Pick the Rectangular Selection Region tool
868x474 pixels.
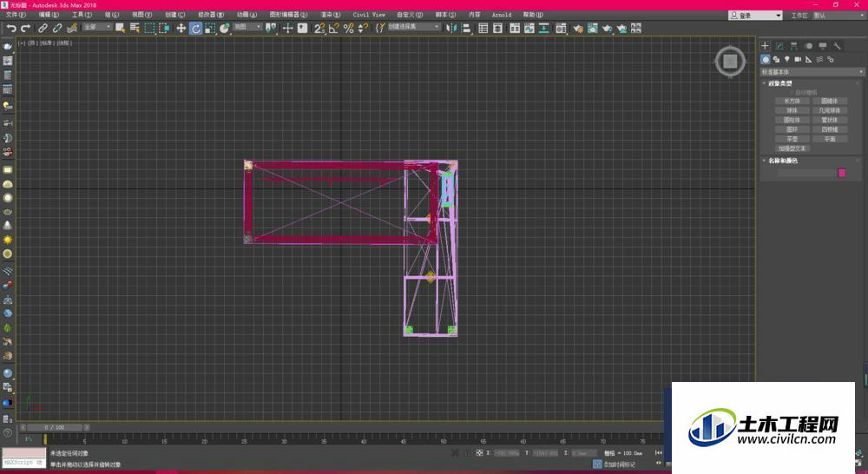point(149,29)
